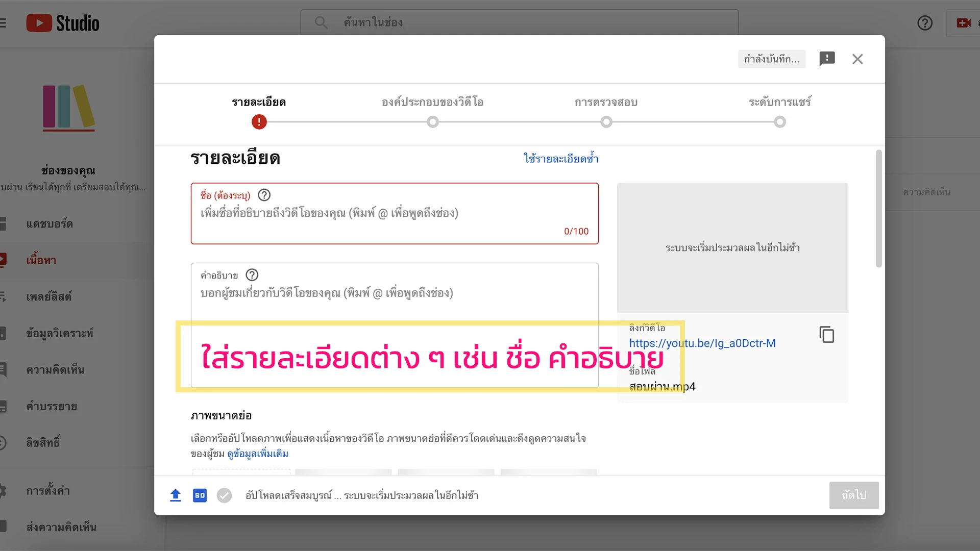The height and width of the screenshot is (551, 980).
Task: Click the red error step marker
Action: click(x=259, y=122)
